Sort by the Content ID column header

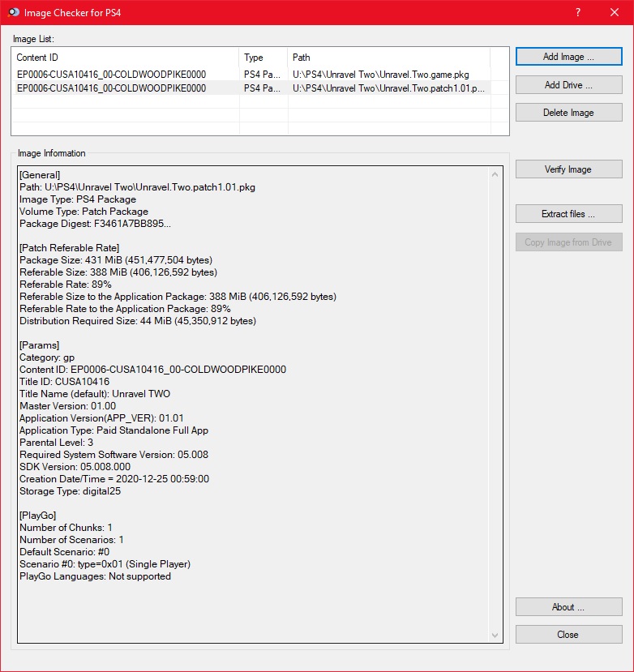[x=125, y=58]
